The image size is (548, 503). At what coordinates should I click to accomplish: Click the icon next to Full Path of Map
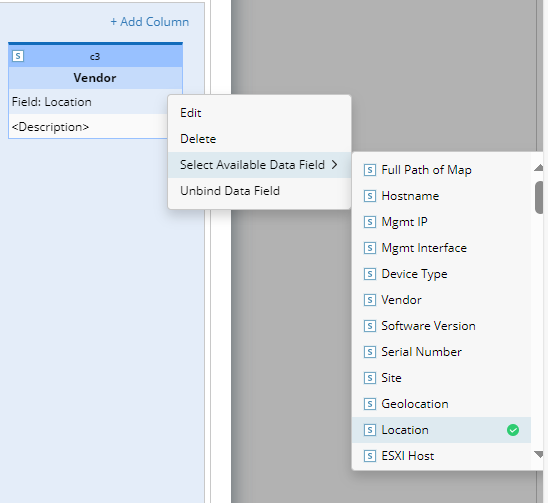[370, 170]
